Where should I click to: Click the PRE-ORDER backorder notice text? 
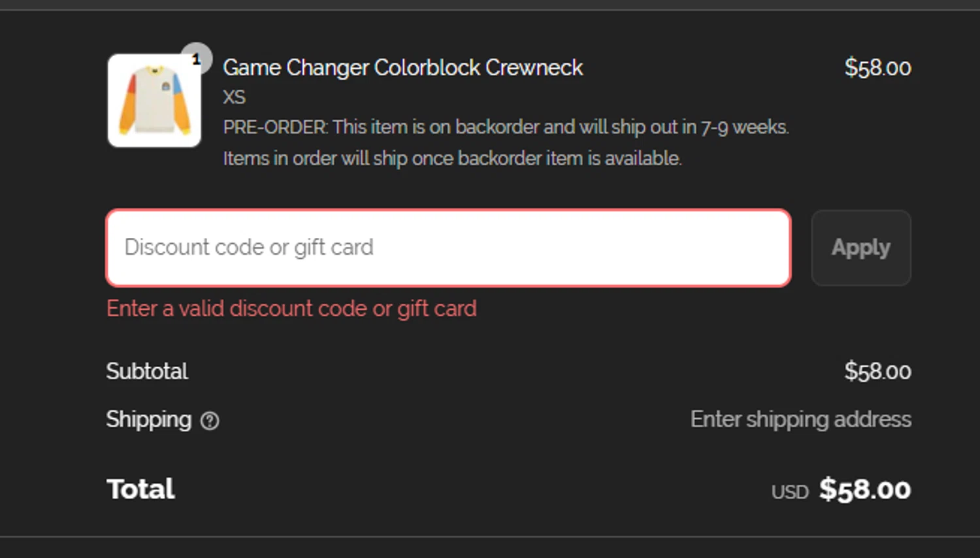506,127
